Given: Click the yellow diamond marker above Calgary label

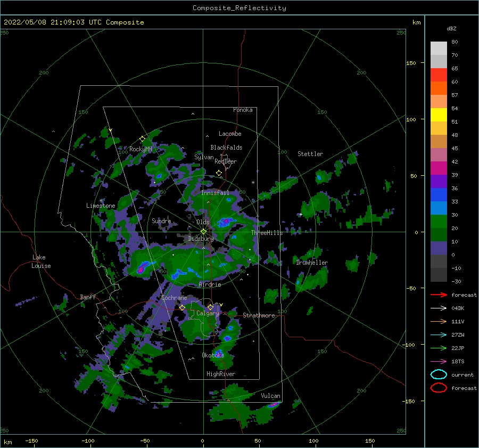Looking at the screenshot, I should pyautogui.click(x=210, y=307).
